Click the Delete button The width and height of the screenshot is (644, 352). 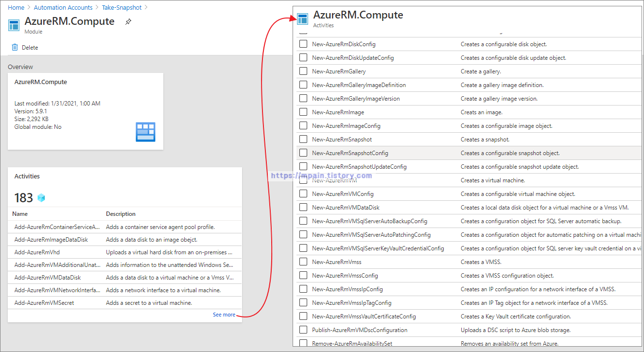(x=25, y=47)
